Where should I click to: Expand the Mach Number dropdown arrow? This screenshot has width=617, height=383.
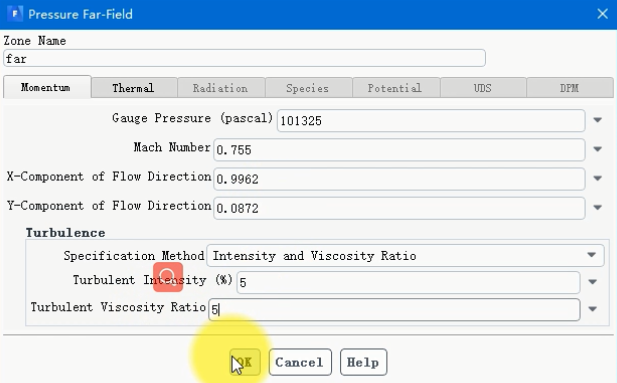598,149
